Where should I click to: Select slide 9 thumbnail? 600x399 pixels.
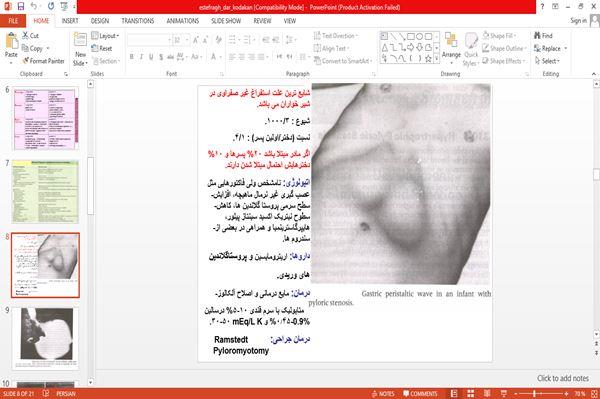pos(46,338)
